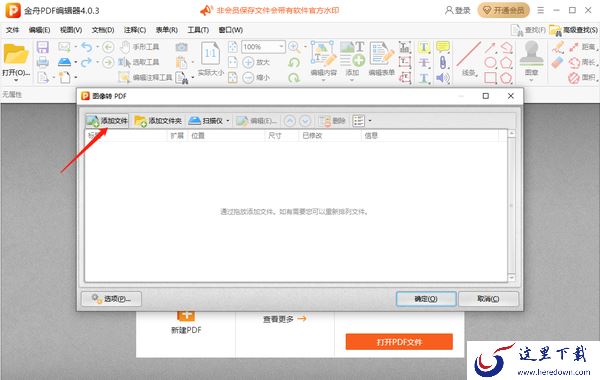Click the Become Member (开通会员) button

pos(504,10)
